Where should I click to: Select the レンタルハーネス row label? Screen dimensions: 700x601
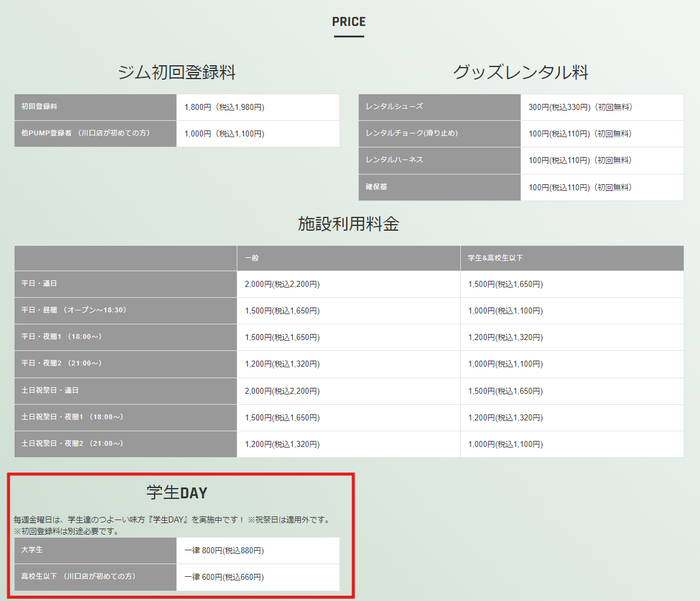[x=394, y=160]
